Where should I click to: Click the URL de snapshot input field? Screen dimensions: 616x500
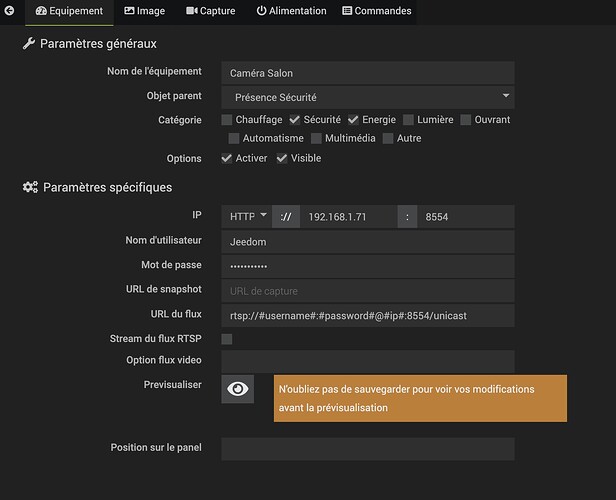(367, 290)
